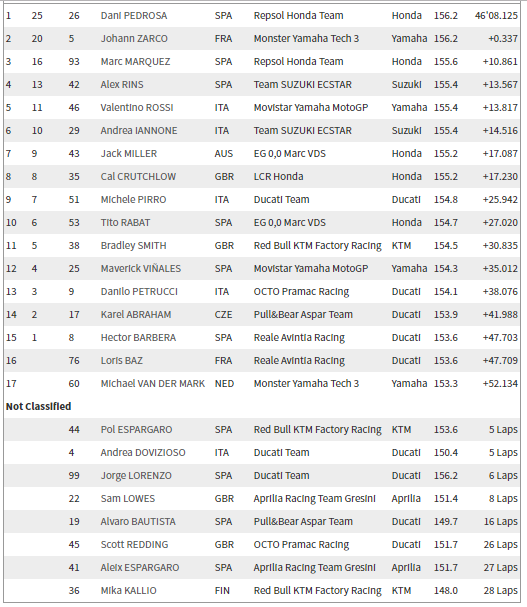
Task: Click rider name Dani PEDROSA
Action: [134, 15]
